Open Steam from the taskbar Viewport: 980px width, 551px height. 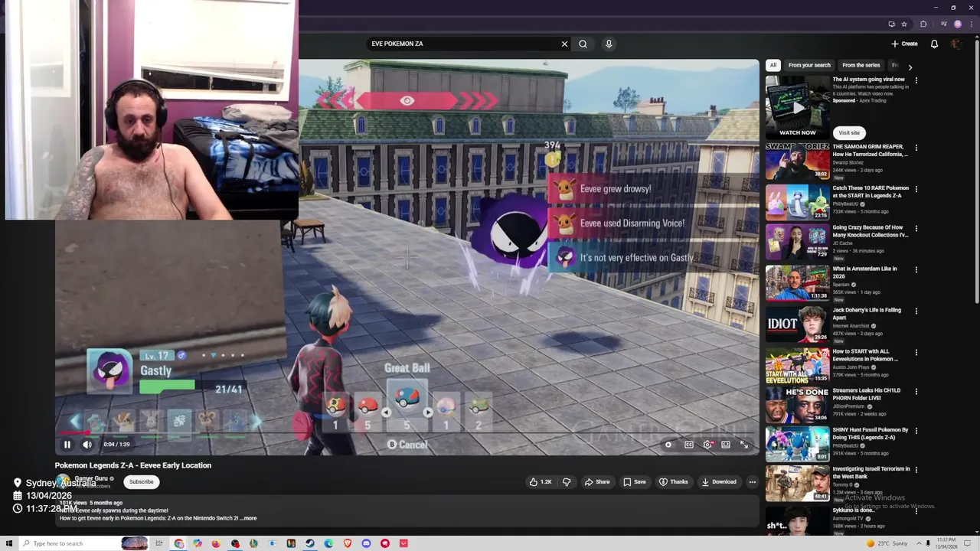coord(309,543)
